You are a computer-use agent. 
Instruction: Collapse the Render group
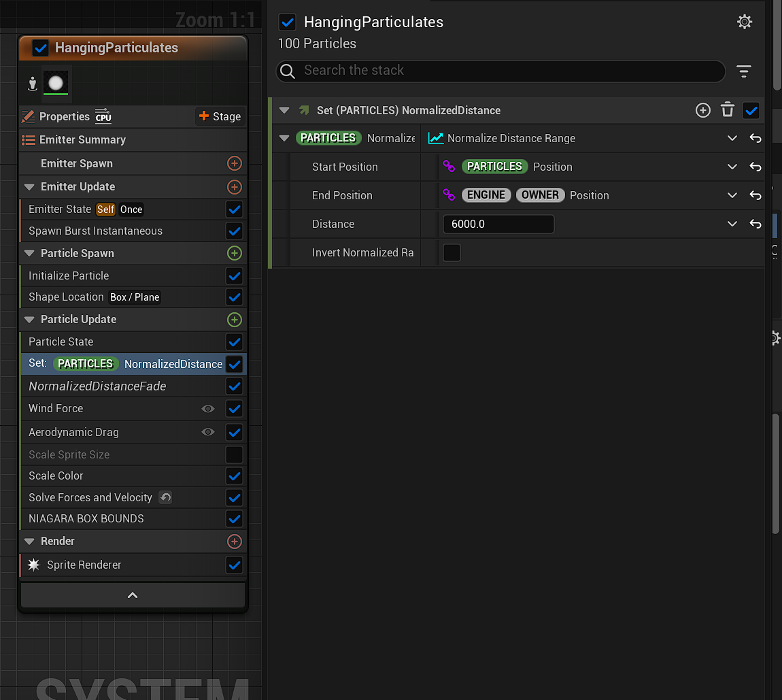[x=29, y=542]
